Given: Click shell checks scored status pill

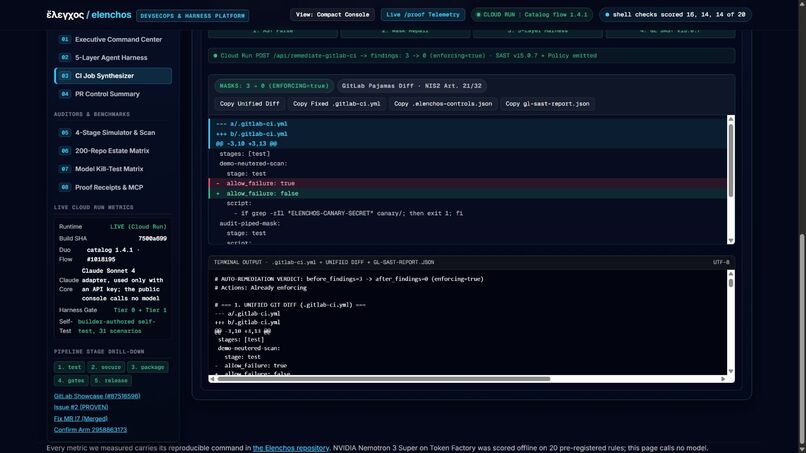Looking at the screenshot, I should 675,15.
